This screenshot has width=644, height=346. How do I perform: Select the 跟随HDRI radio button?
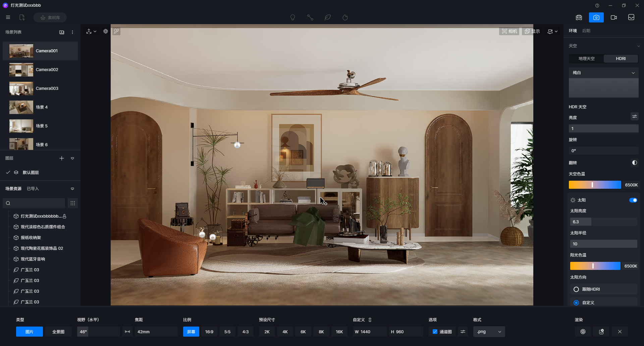[576, 289]
